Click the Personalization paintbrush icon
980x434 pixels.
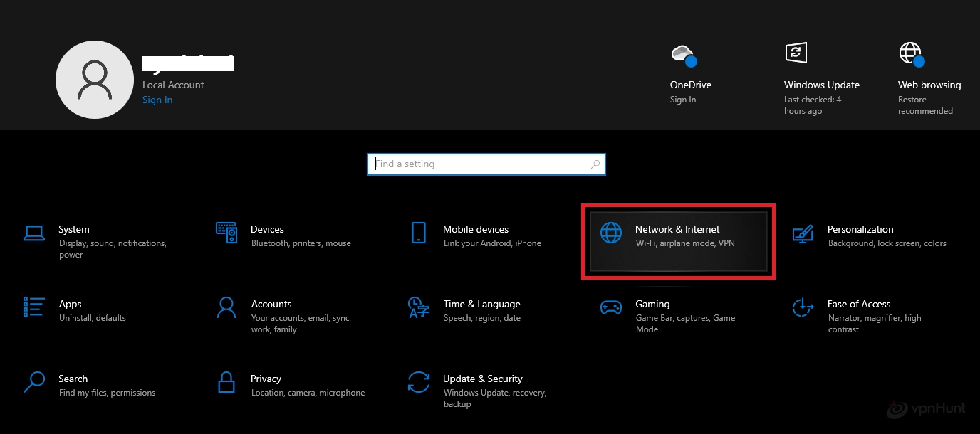click(803, 233)
